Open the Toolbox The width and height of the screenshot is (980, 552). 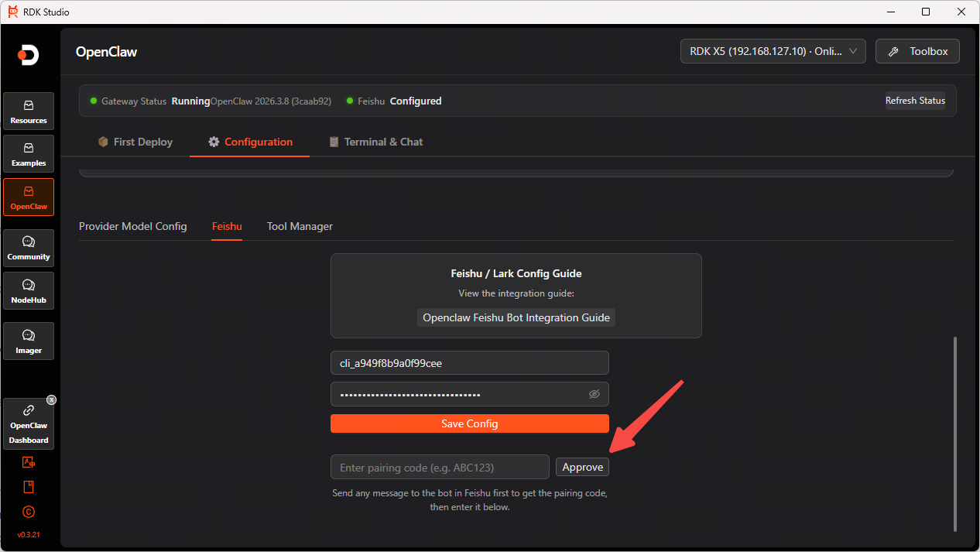click(x=917, y=51)
